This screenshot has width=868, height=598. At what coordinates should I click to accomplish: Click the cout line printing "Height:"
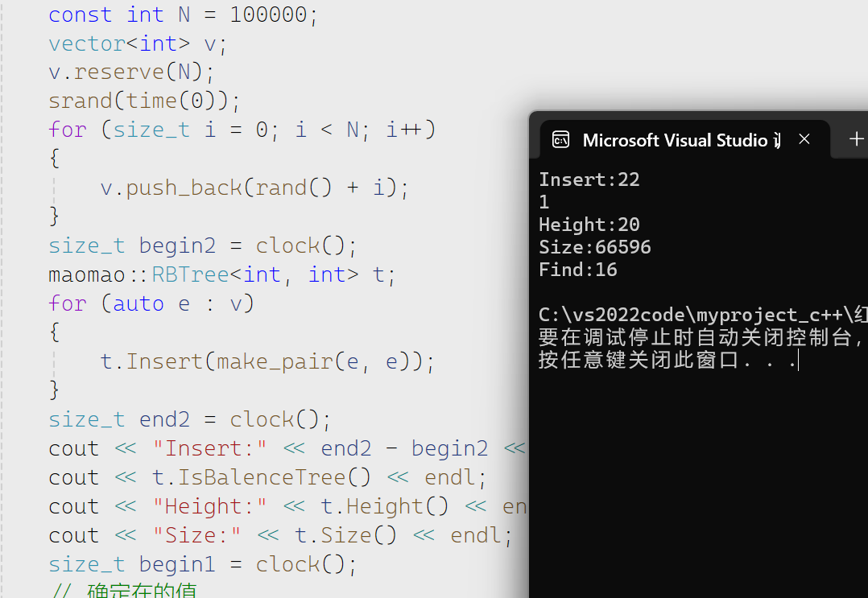pos(287,507)
